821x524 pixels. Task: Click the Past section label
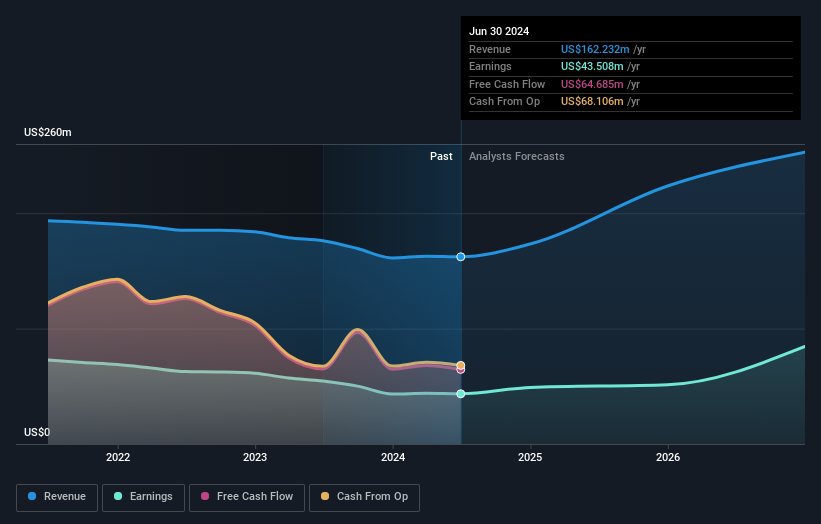[x=441, y=156]
